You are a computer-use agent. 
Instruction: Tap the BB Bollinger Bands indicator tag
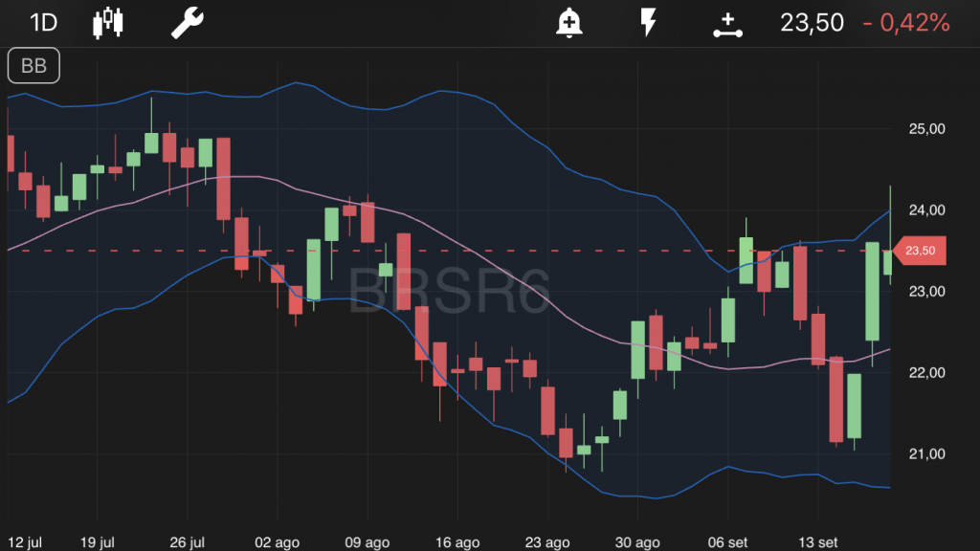[x=33, y=66]
